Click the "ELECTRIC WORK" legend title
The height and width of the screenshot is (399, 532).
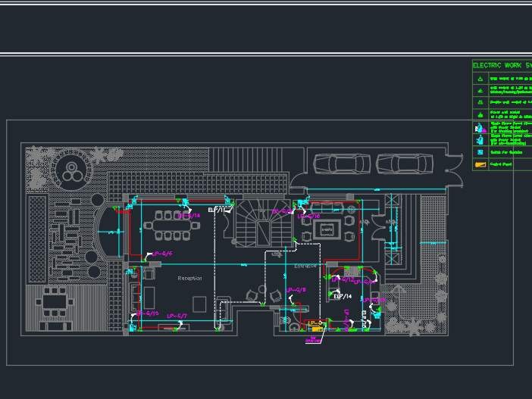pos(497,65)
